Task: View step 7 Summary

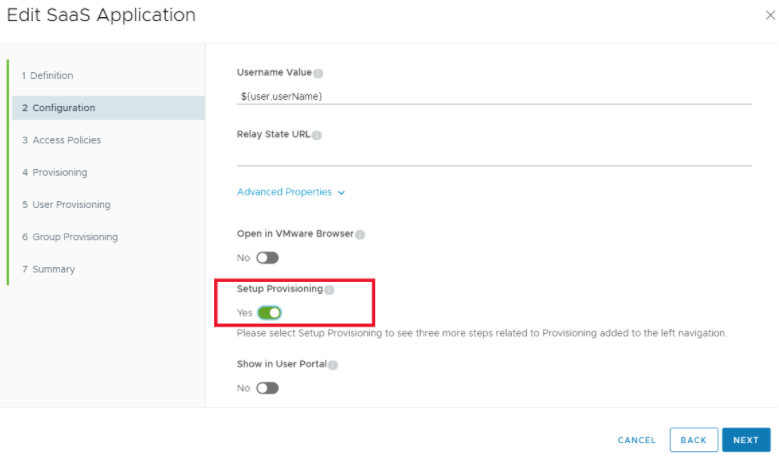Action: [48, 269]
